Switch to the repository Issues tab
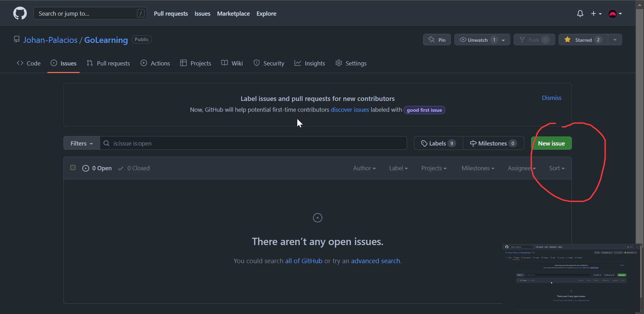644x314 pixels. [63, 63]
